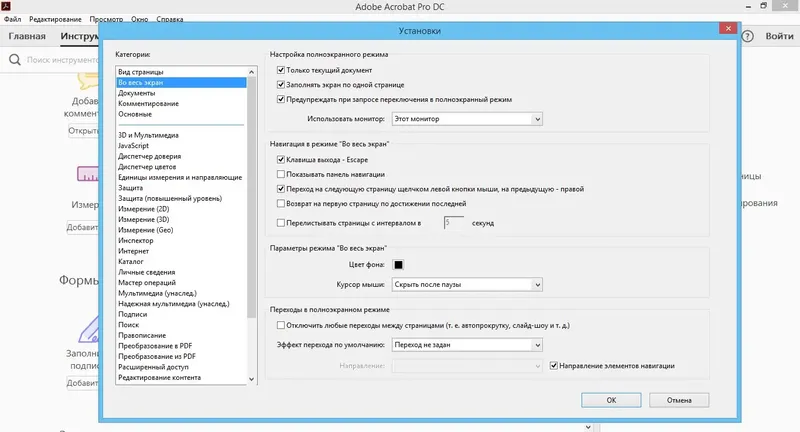Click the Войти sign-in link
Image resolution: width=800 pixels, height=432 pixels.
pos(779,36)
